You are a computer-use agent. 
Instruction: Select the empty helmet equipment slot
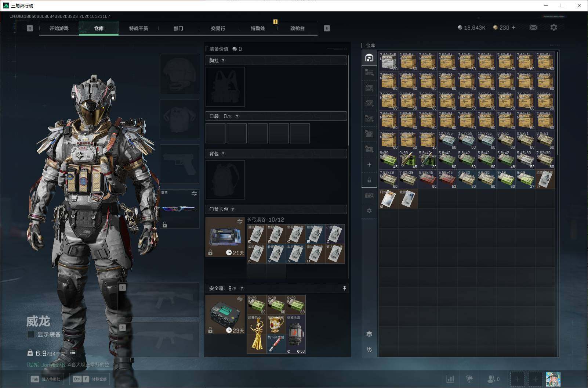click(179, 74)
